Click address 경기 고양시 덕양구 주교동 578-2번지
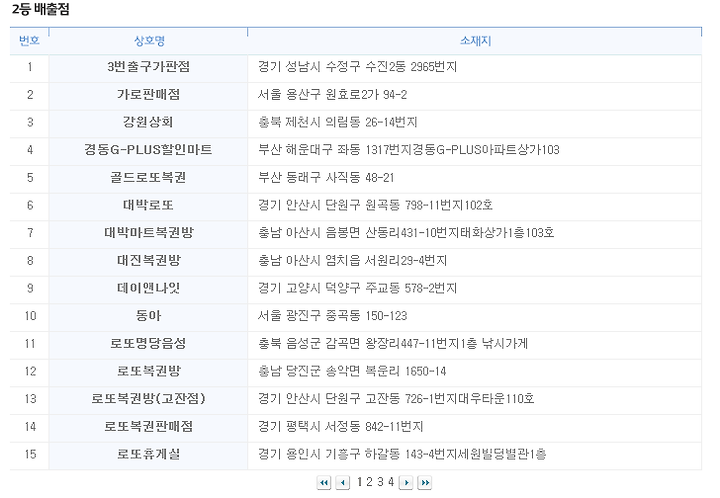This screenshot has width=720, height=498. point(357,288)
